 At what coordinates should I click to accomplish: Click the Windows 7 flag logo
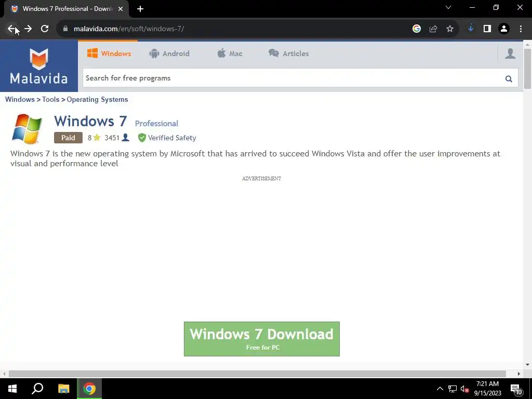pyautogui.click(x=27, y=129)
